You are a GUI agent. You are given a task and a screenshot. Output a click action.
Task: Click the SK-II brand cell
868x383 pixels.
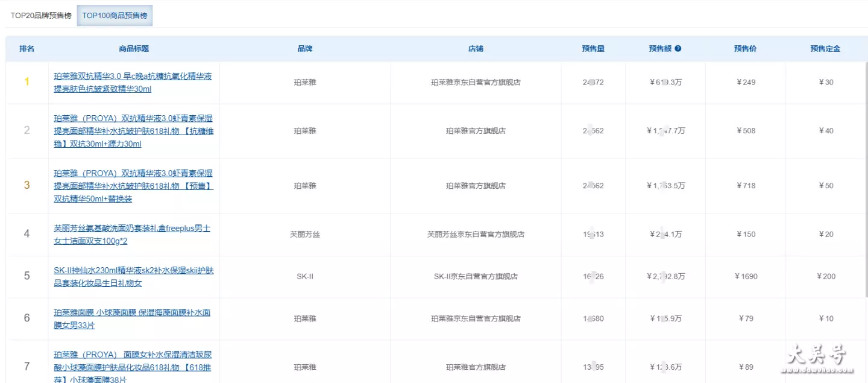click(x=305, y=277)
